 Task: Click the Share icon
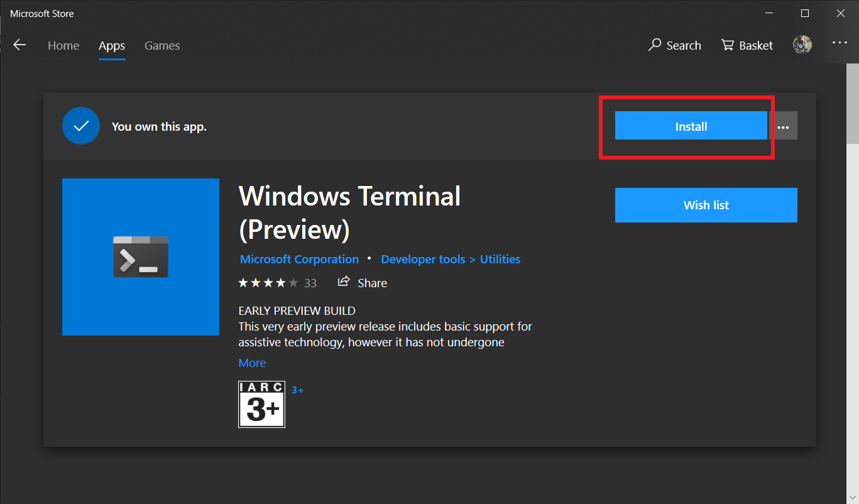coord(343,282)
